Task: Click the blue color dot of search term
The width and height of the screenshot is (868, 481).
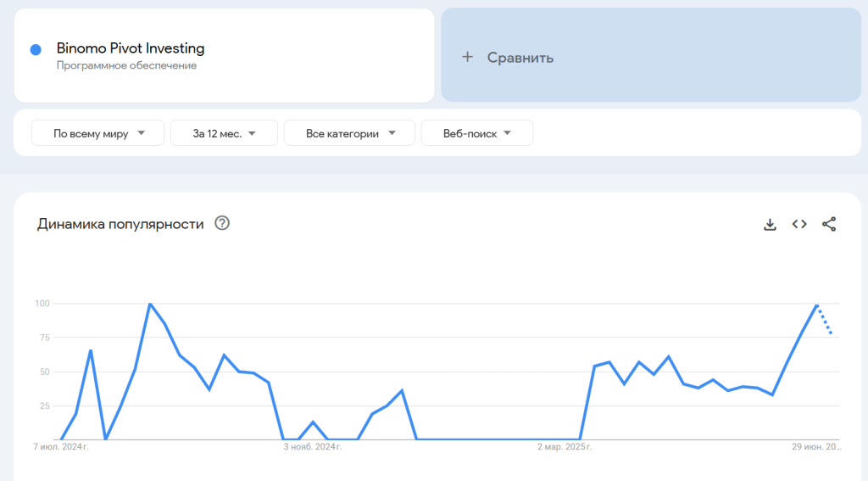Action: point(36,49)
